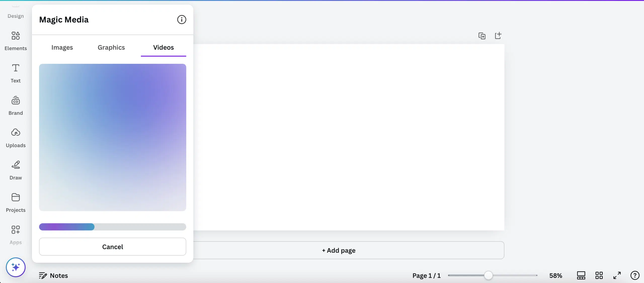Open the Brand kit panel

click(x=16, y=106)
